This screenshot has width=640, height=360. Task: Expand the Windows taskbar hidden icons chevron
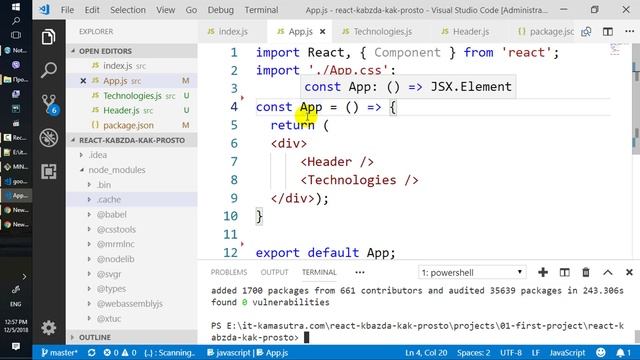[24, 277]
